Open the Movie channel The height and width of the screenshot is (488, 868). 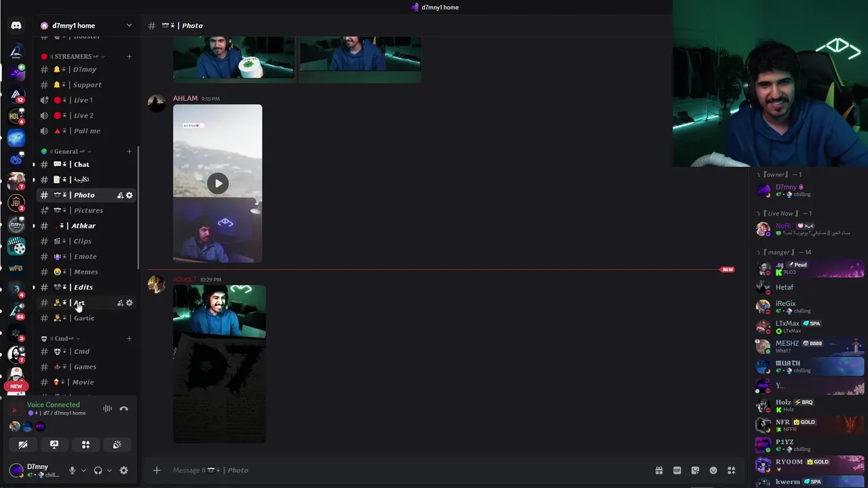tap(87, 382)
